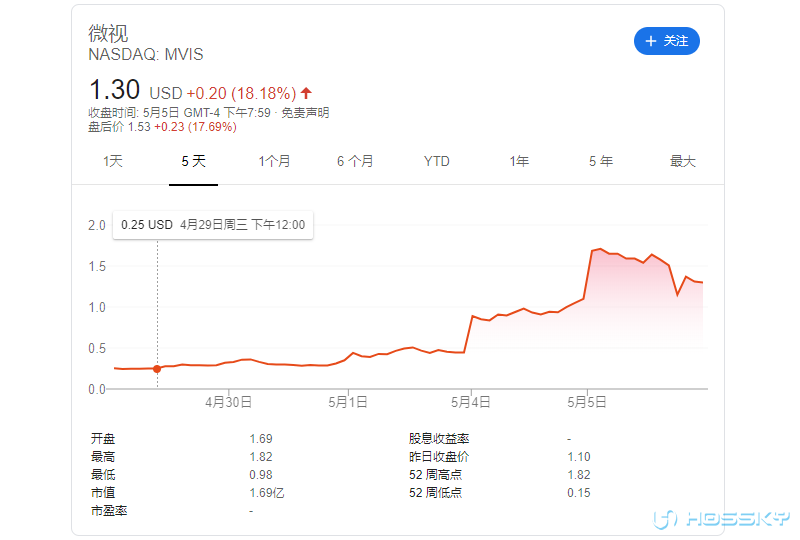Click the 52 周低点 value 0.15
This screenshot has width=800, height=540.
579,493
